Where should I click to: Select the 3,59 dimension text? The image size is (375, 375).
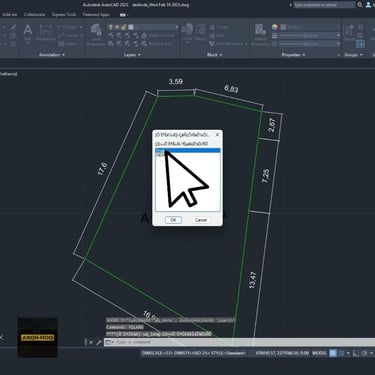[176, 81]
